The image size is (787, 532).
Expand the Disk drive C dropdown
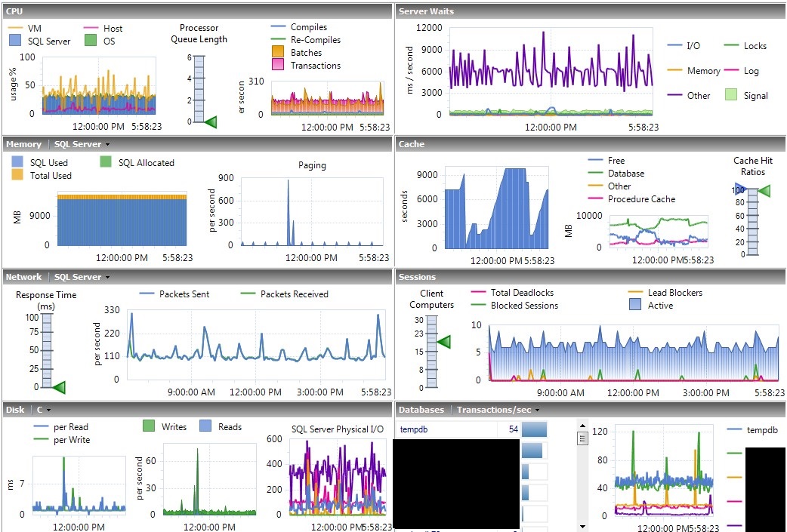45,410
